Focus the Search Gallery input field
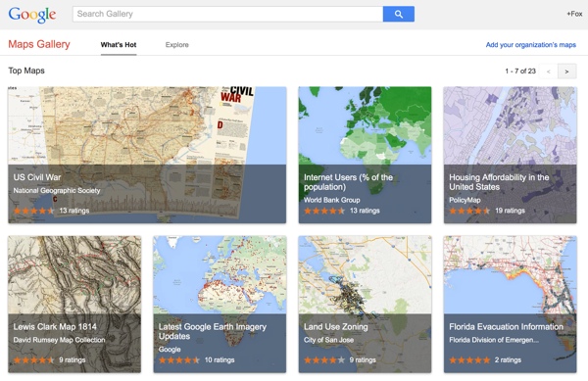 click(227, 14)
